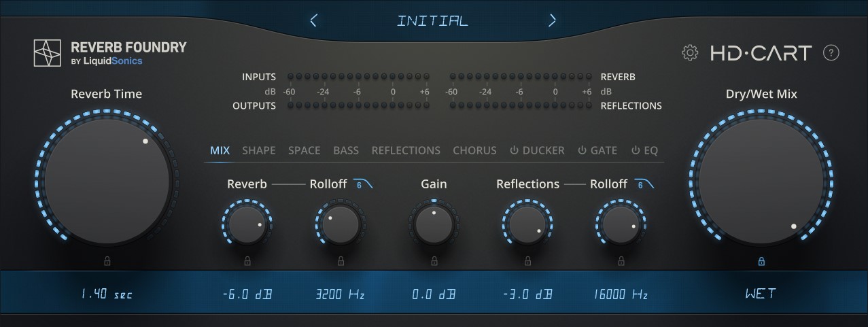
Task: Click the INPUTS meter label
Action: [x=259, y=77]
